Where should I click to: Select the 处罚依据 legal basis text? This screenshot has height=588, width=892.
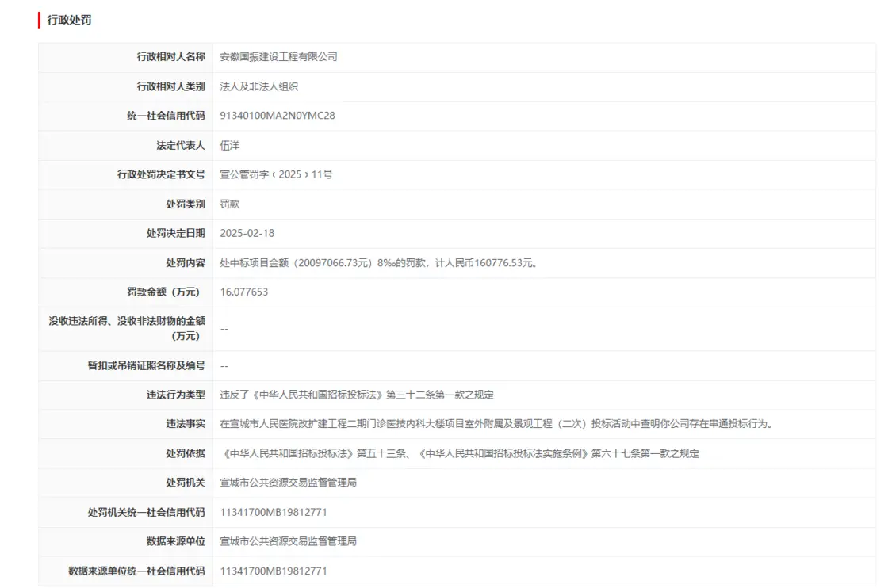(x=459, y=453)
